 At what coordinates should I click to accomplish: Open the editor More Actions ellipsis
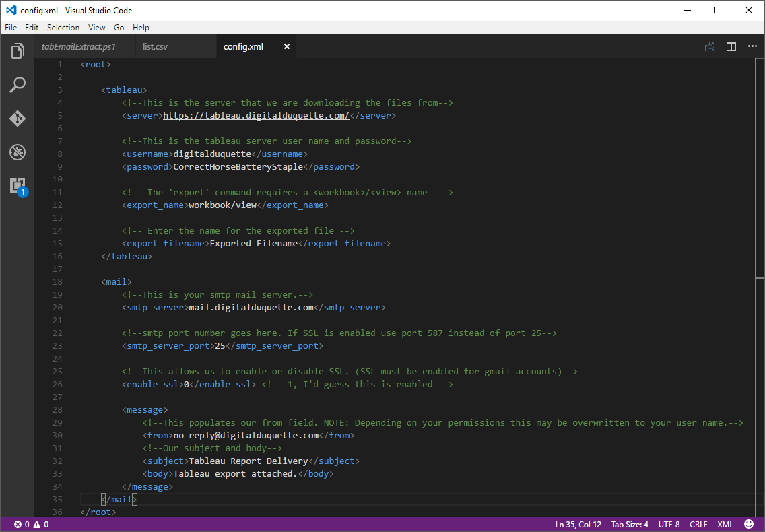(752, 47)
